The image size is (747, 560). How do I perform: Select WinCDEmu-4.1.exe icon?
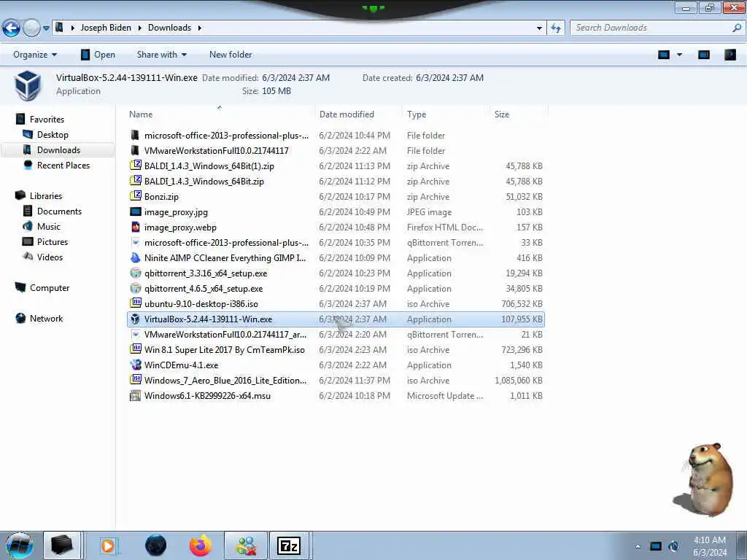tap(135, 365)
